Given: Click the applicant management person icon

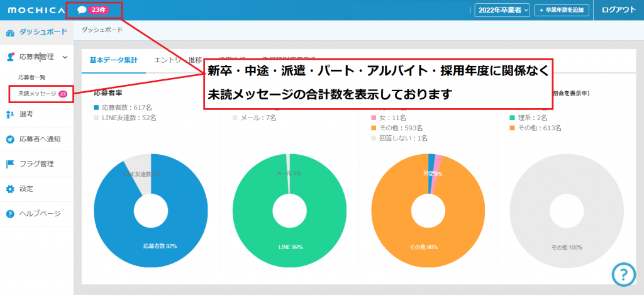Looking at the screenshot, I should coord(10,57).
